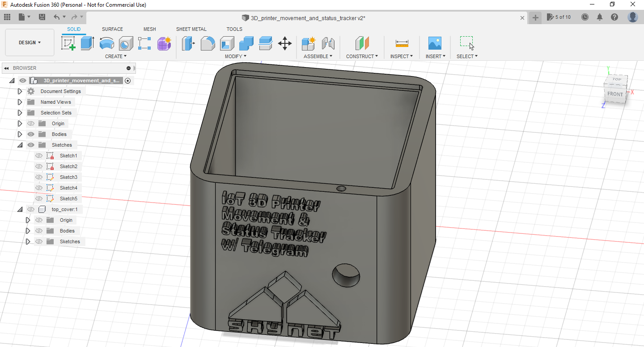Hide the Bodies folder with its eye icon
The width and height of the screenshot is (644, 347).
click(x=31, y=134)
